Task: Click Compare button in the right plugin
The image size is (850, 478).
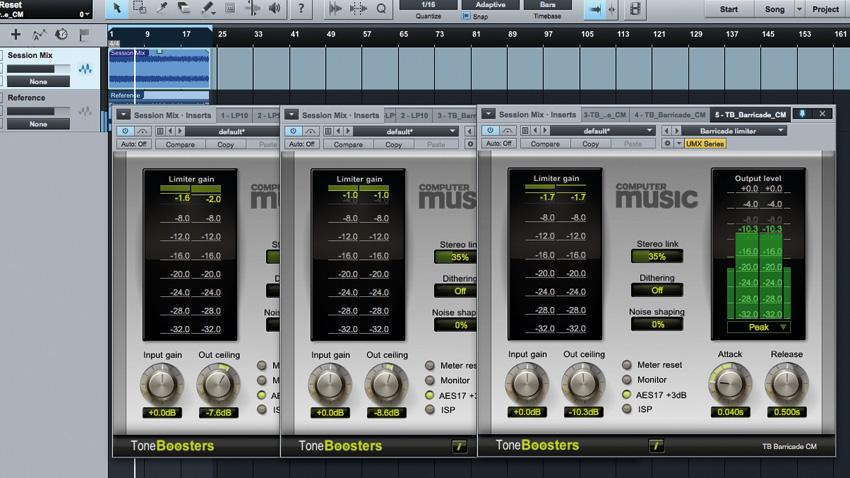Action: coord(546,144)
